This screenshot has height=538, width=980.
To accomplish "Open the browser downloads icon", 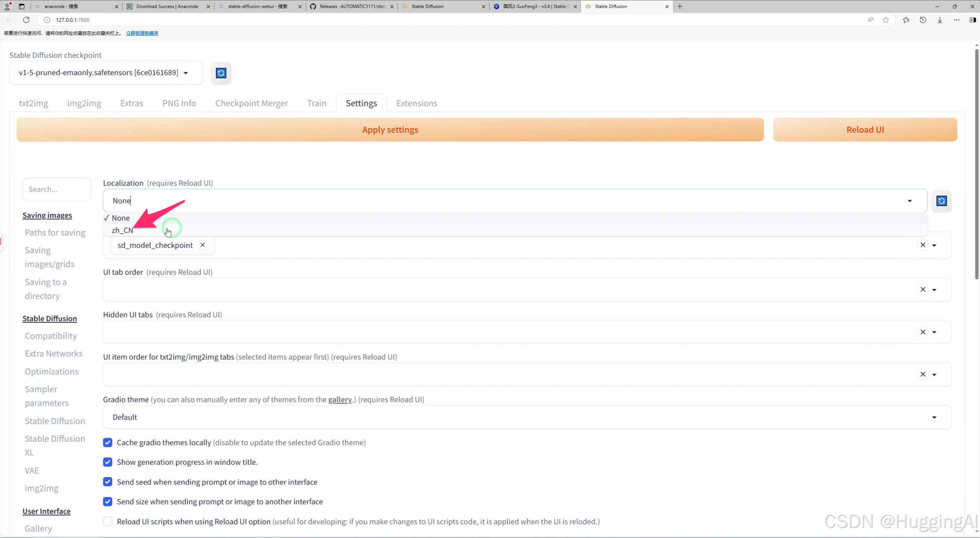I will [x=940, y=20].
